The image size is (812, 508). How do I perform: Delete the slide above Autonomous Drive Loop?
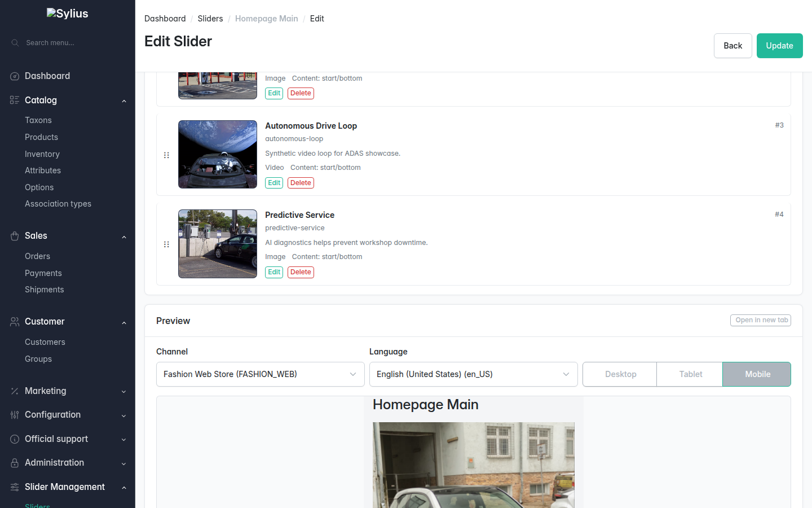[x=301, y=93]
